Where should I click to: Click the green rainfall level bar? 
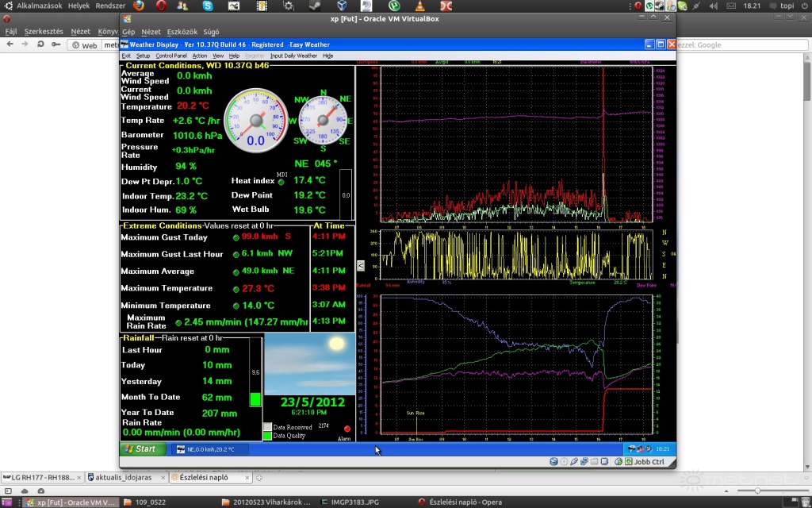click(x=255, y=398)
